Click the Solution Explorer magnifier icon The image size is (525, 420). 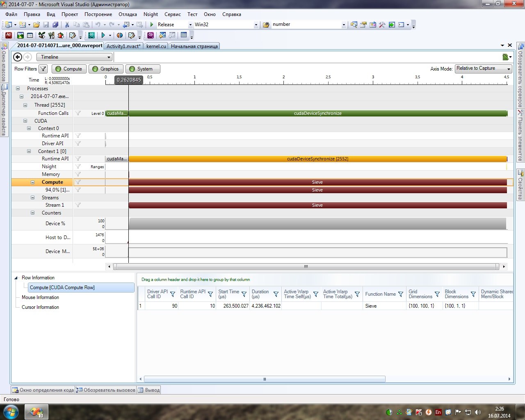pyautogui.click(x=354, y=25)
